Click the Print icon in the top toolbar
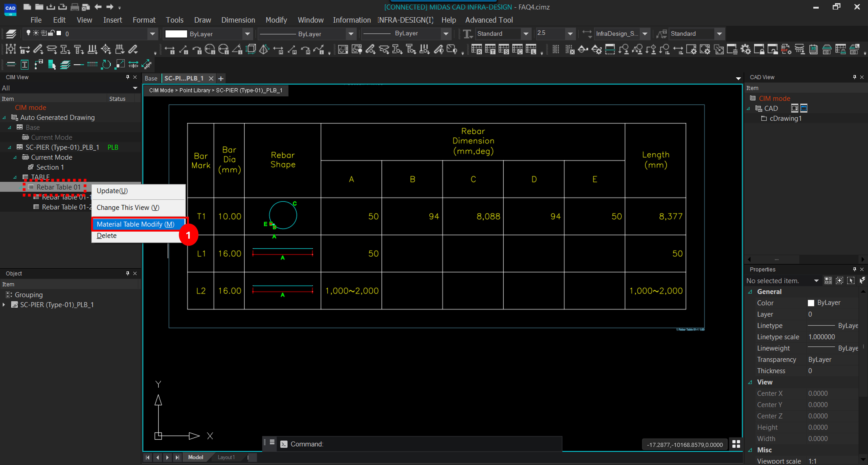This screenshot has width=868, height=465. (x=74, y=7)
